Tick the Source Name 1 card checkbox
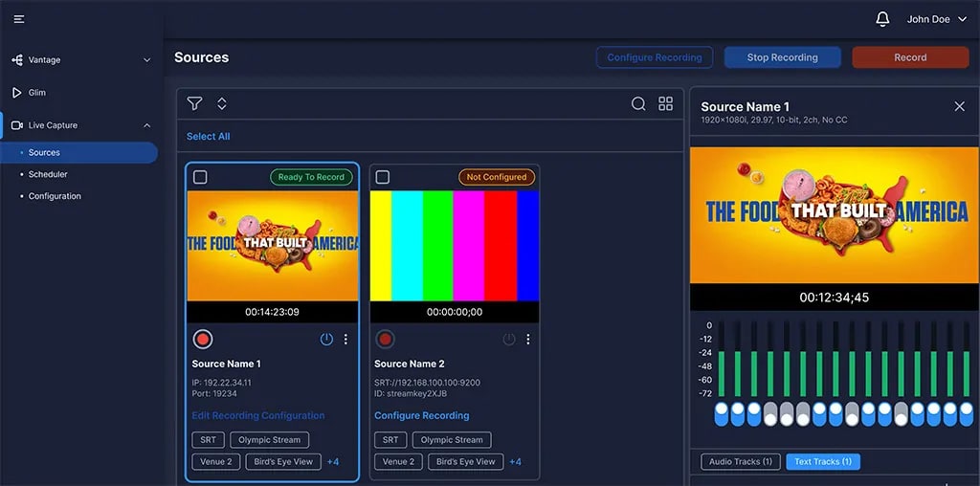This screenshot has height=486, width=980. [200, 177]
